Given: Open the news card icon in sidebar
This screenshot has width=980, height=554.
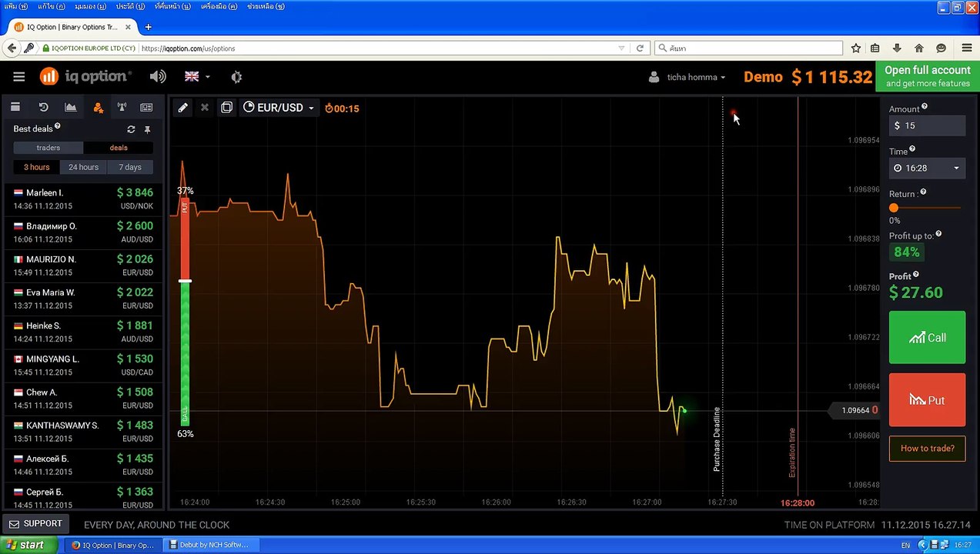Looking at the screenshot, I should [x=147, y=108].
